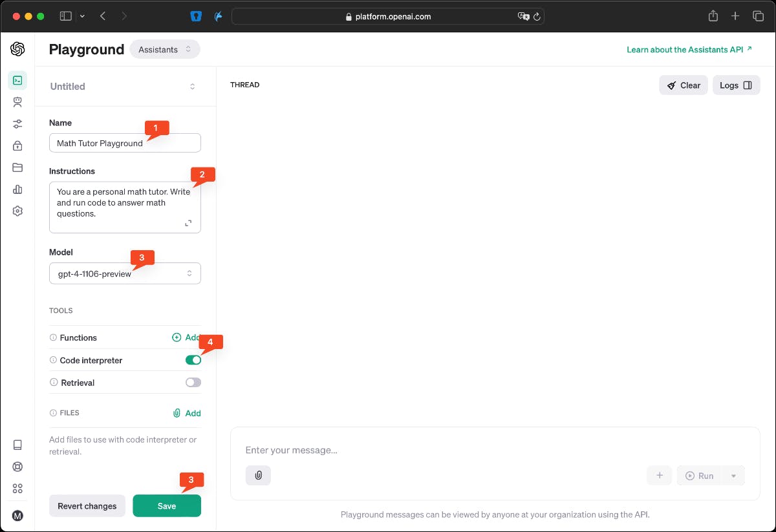This screenshot has width=776, height=532.
Task: Open the Assistants robot icon in sidebar
Action: 17,102
